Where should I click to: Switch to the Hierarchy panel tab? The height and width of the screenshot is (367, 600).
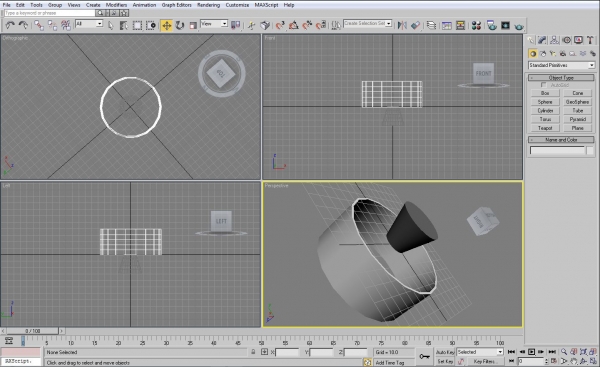click(554, 40)
